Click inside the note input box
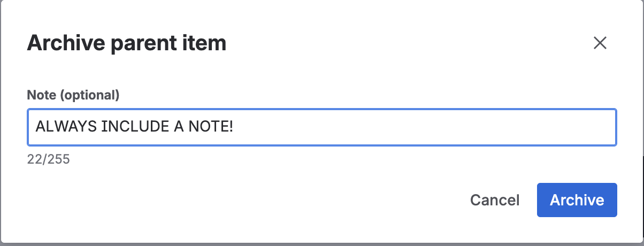Screen dimensions: 644x246 point(321,127)
